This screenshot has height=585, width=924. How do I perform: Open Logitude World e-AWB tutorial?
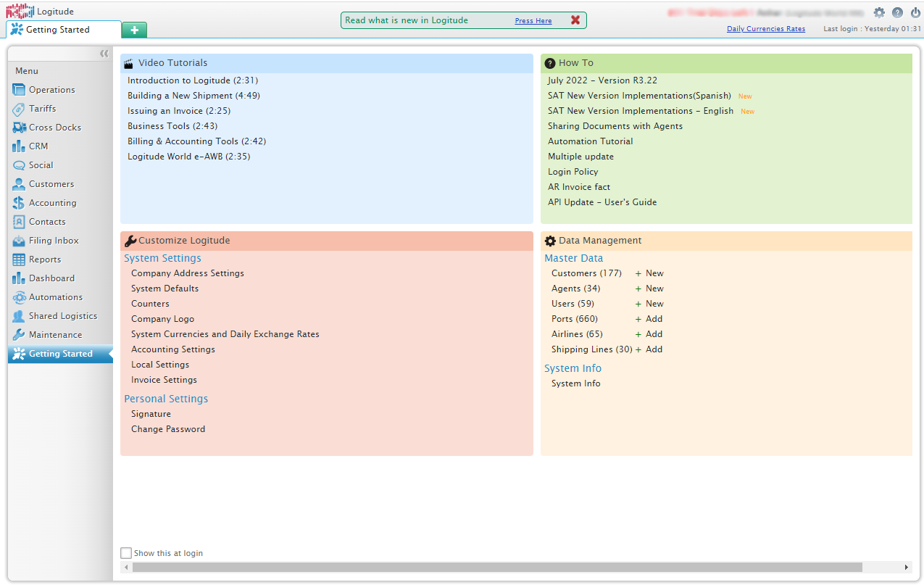(189, 157)
